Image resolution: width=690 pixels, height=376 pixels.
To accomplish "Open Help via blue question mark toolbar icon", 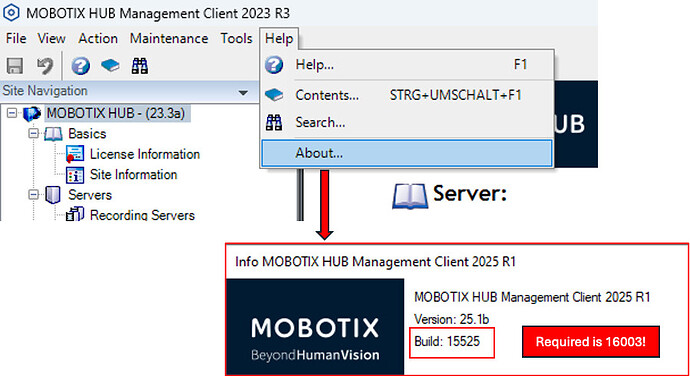I will pos(81,66).
